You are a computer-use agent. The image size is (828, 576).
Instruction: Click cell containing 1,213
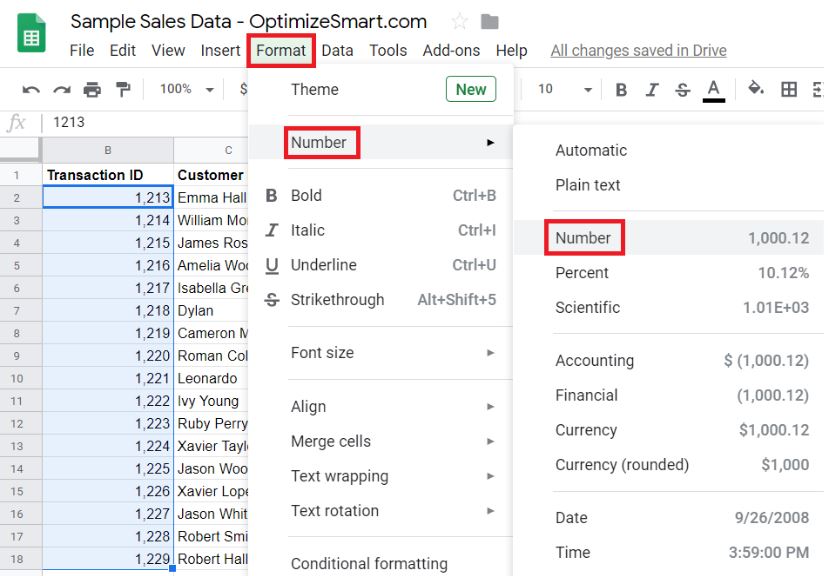(x=108, y=197)
